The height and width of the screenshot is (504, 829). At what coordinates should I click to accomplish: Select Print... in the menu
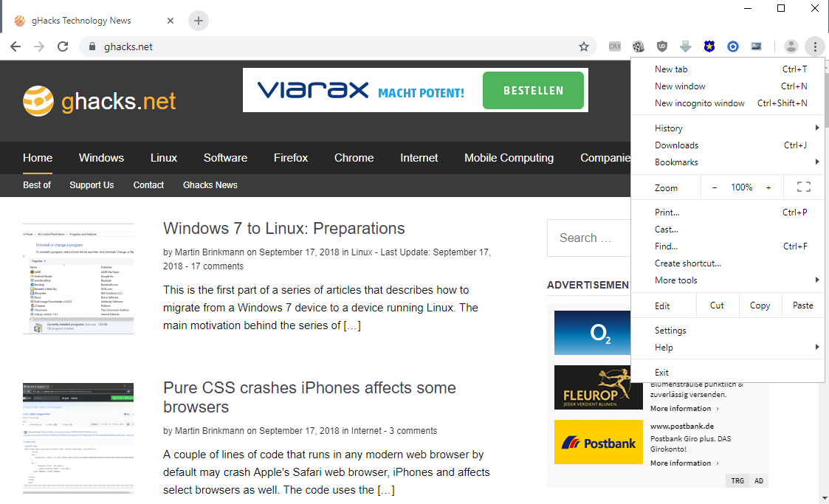click(728, 213)
